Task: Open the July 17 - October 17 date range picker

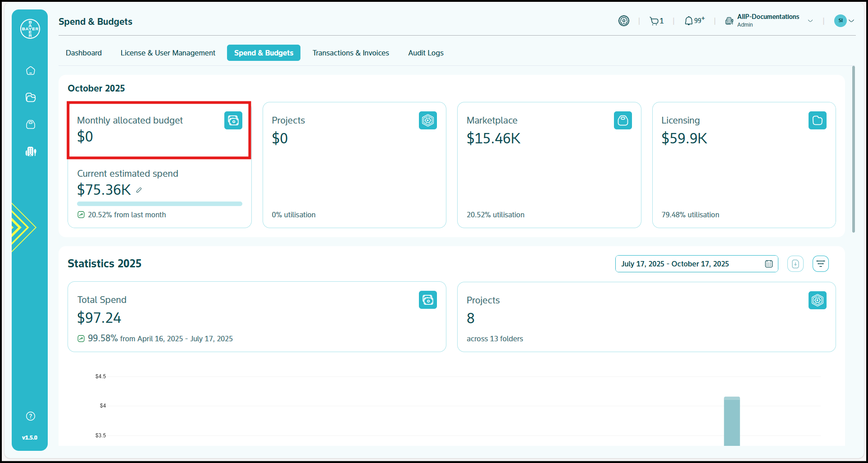Action: tap(696, 264)
